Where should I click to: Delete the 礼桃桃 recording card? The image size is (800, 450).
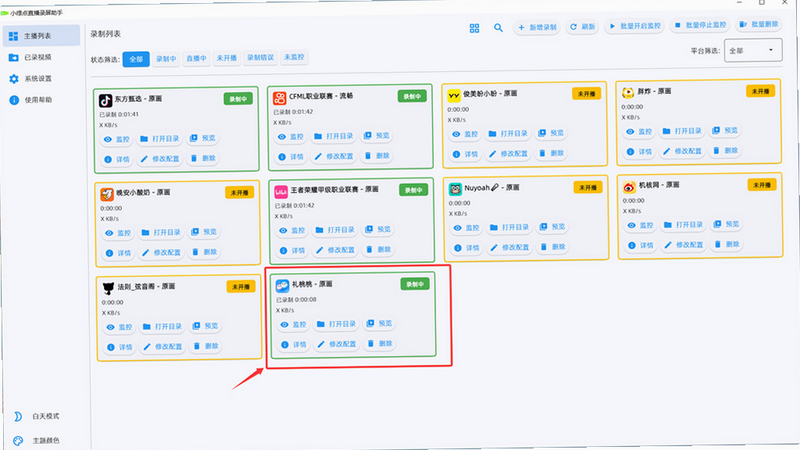pos(380,343)
